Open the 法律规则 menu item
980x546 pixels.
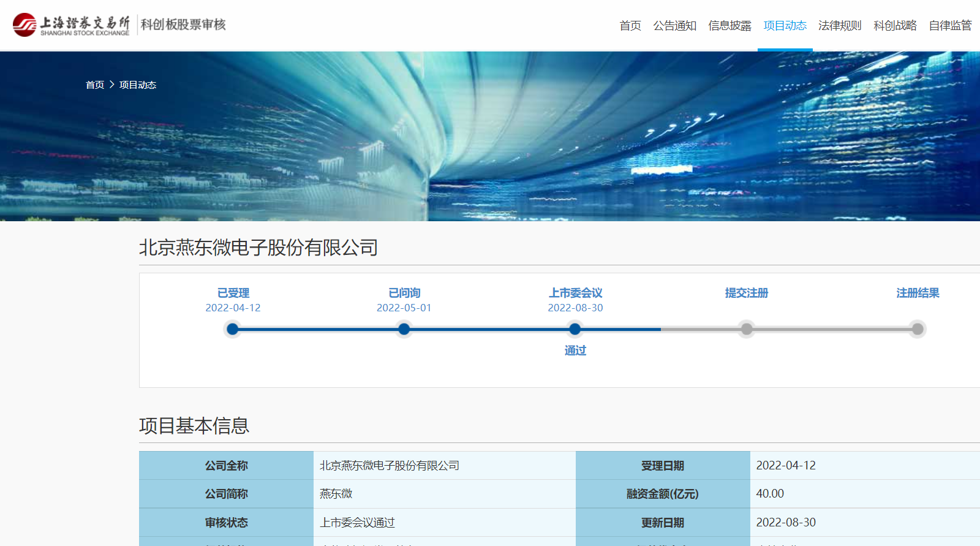pos(840,26)
